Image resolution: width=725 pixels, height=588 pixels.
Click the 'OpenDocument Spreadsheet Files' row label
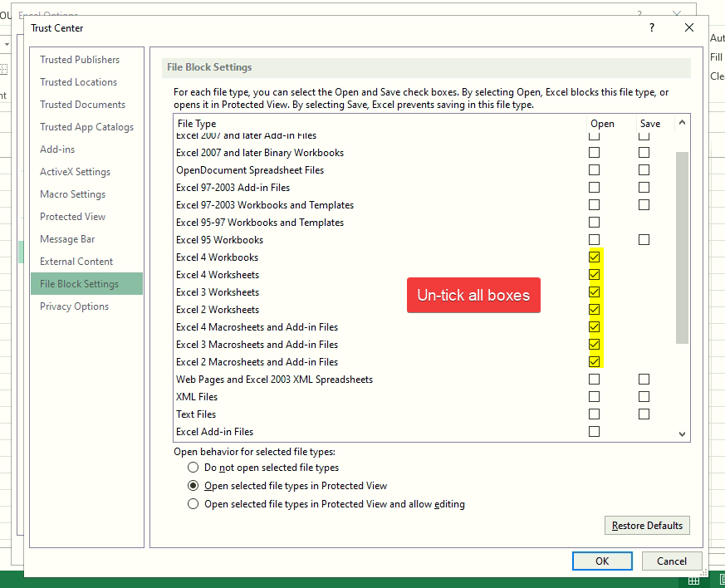250,170
